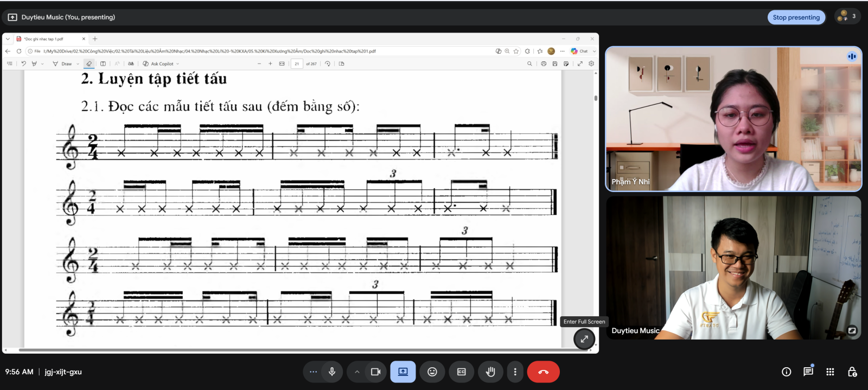The image size is (868, 390).
Task: Open meeting details info icon
Action: 786,372
